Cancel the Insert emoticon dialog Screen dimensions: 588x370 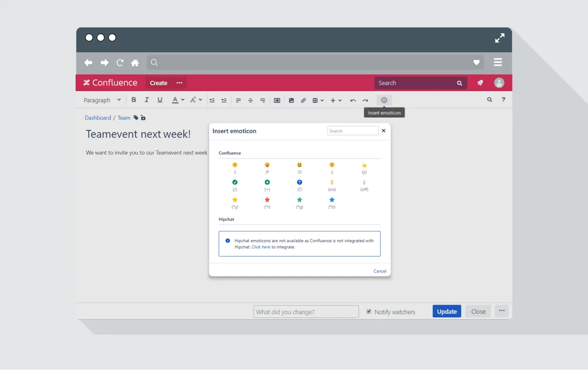380,271
